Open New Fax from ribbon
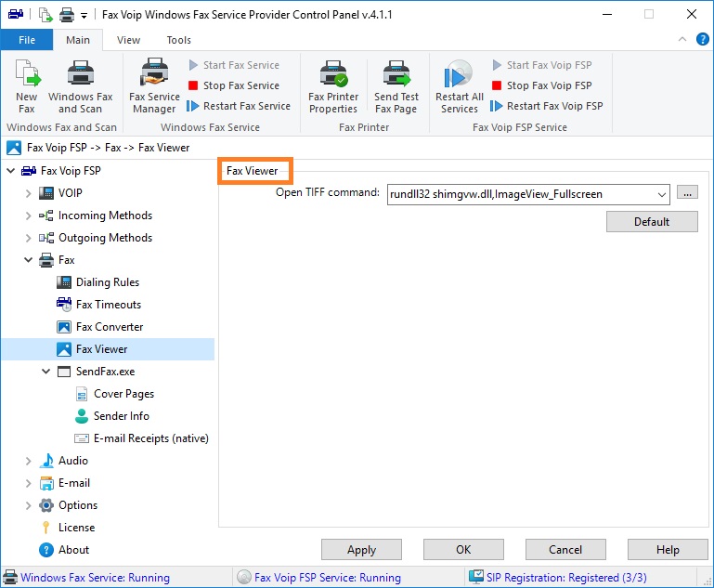714x588 pixels. click(26, 86)
